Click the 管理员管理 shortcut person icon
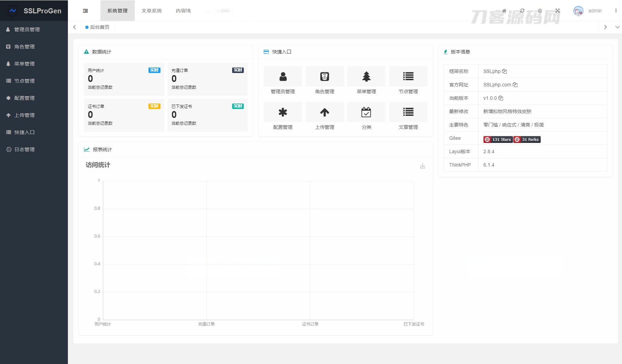This screenshot has height=364, width=622. 283,76
